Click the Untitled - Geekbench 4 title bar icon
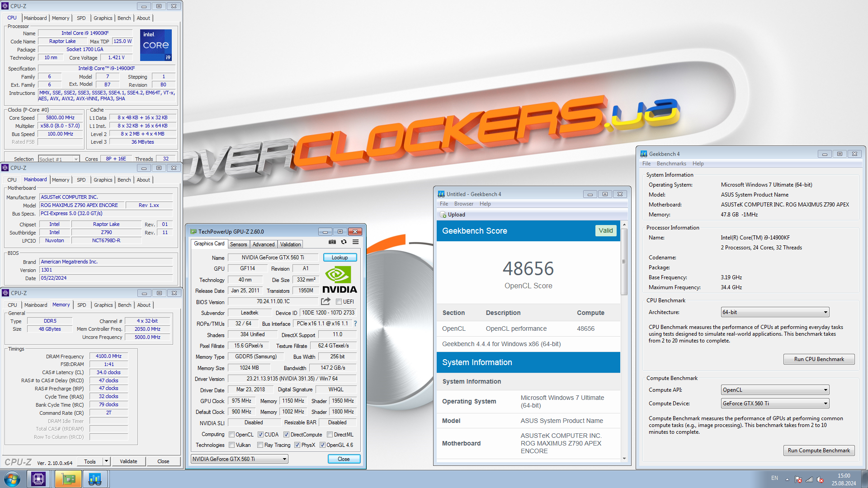The height and width of the screenshot is (488, 868). coord(441,194)
